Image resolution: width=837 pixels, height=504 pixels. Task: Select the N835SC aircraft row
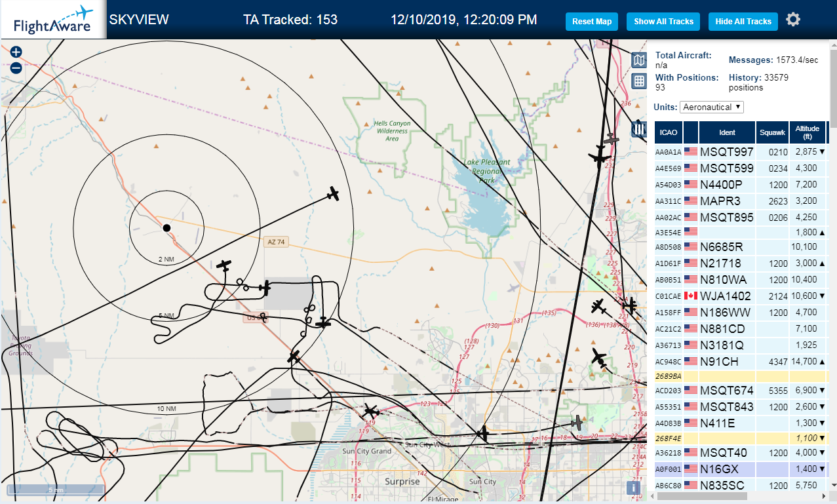[741, 486]
